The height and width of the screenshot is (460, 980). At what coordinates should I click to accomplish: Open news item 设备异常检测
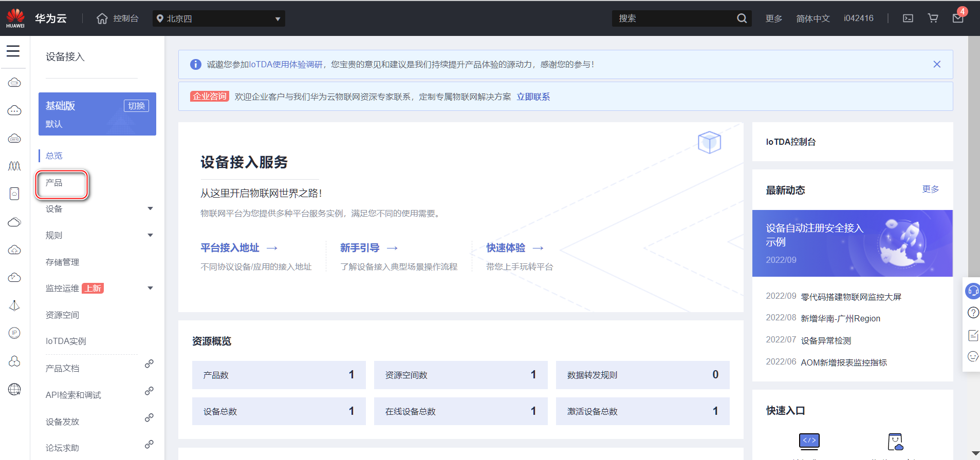[826, 340]
